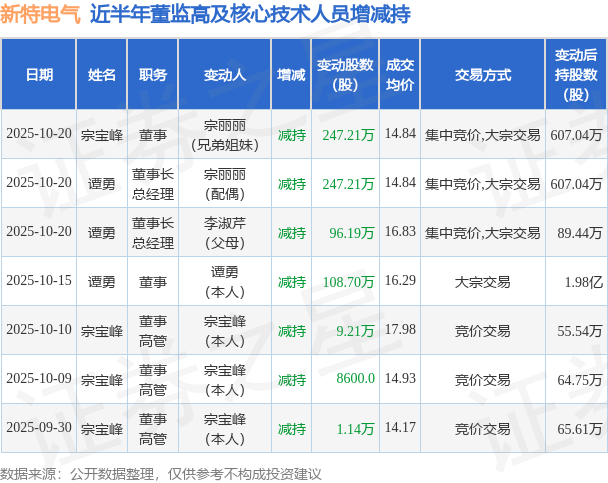The height and width of the screenshot is (483, 608).
Task: Click the 9.21万 share change value
Action: coord(355,331)
